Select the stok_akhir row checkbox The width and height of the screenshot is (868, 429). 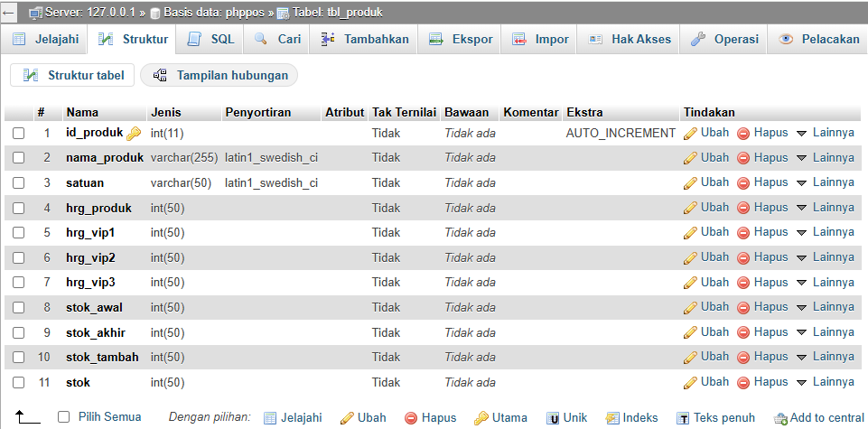click(19, 333)
